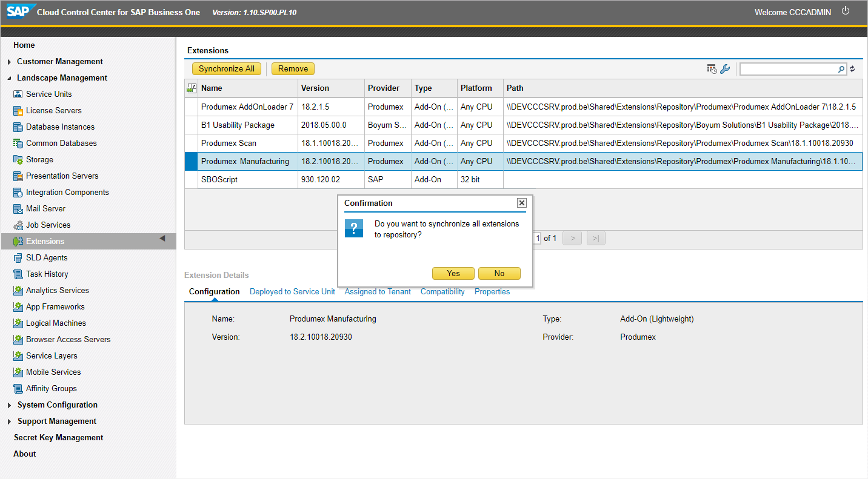This screenshot has height=479, width=868.
Task: Click the power logout icon
Action: (846, 11)
